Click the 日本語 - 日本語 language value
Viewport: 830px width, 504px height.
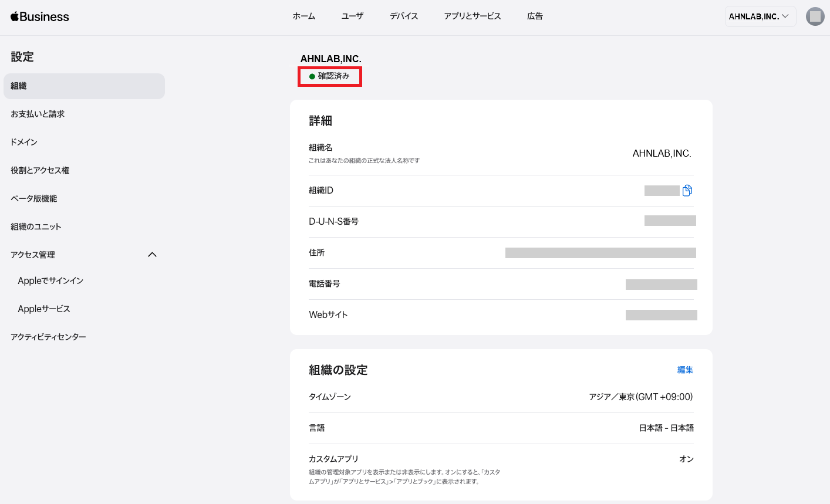(x=666, y=428)
